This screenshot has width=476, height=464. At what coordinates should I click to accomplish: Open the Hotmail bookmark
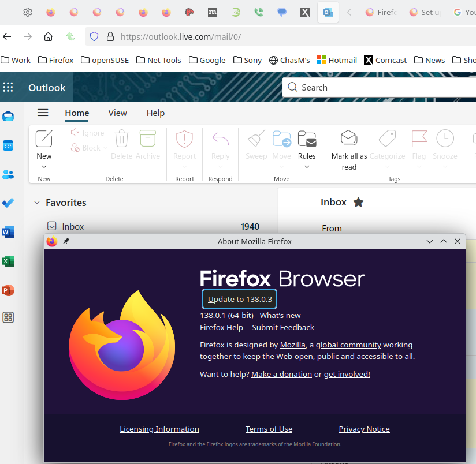click(x=337, y=60)
